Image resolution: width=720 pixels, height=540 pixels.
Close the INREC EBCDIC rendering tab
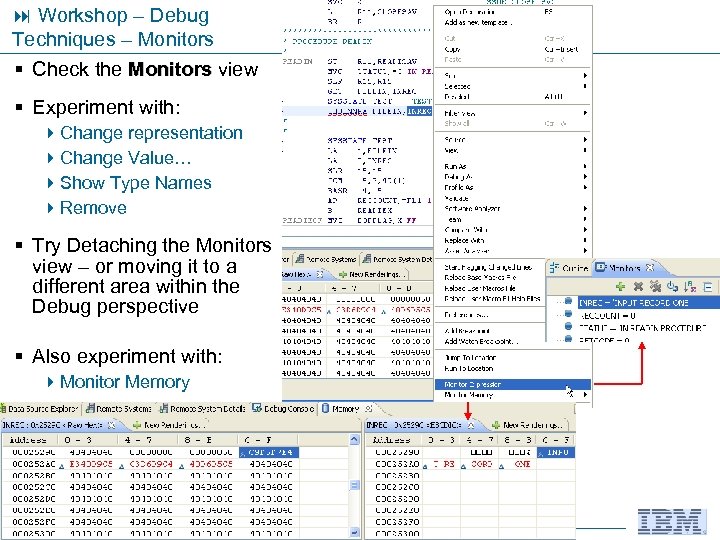tap(471, 425)
